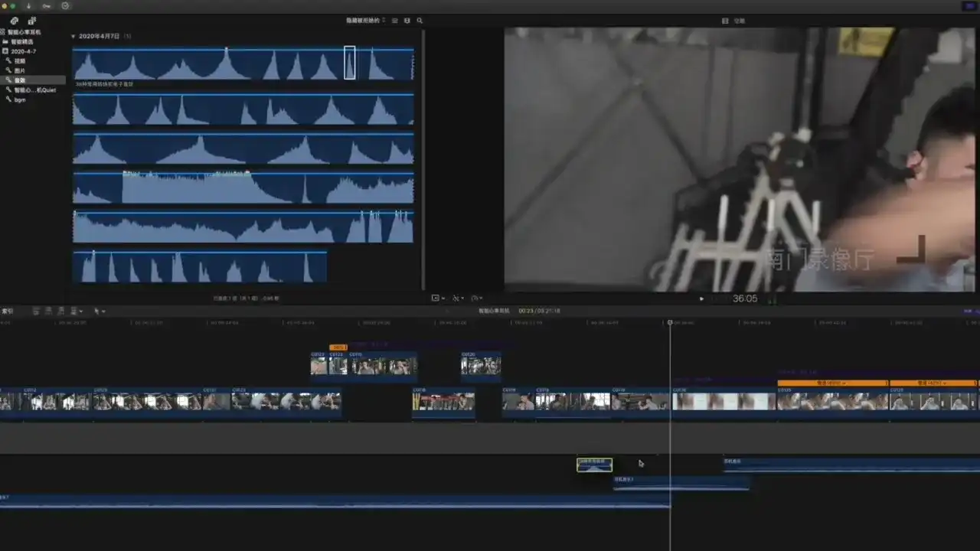Select the first audio waveform in browser
980x551 pixels.
(243, 64)
